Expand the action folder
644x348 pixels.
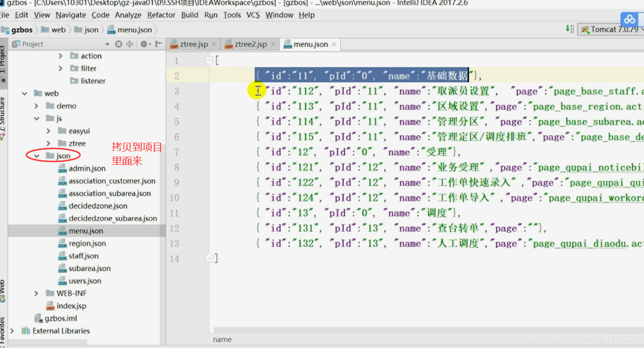(60, 56)
